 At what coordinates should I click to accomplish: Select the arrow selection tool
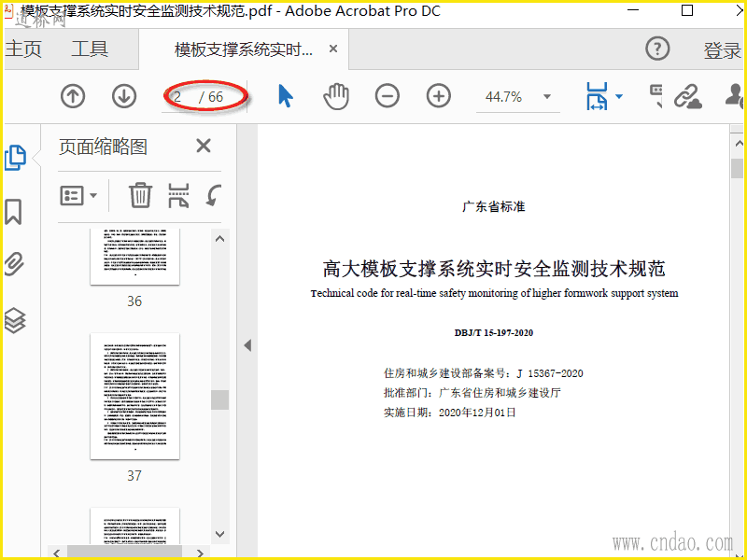(x=286, y=96)
